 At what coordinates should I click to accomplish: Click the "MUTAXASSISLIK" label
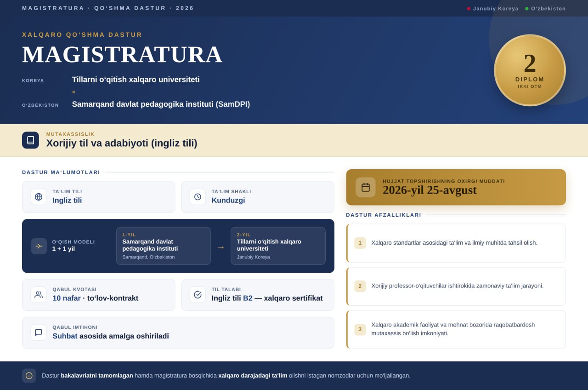tap(70, 134)
